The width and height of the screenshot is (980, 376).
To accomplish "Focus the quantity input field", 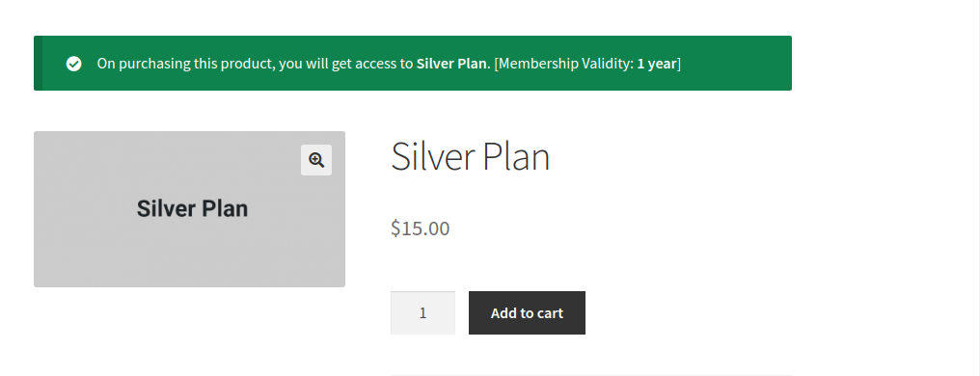I will (x=423, y=313).
